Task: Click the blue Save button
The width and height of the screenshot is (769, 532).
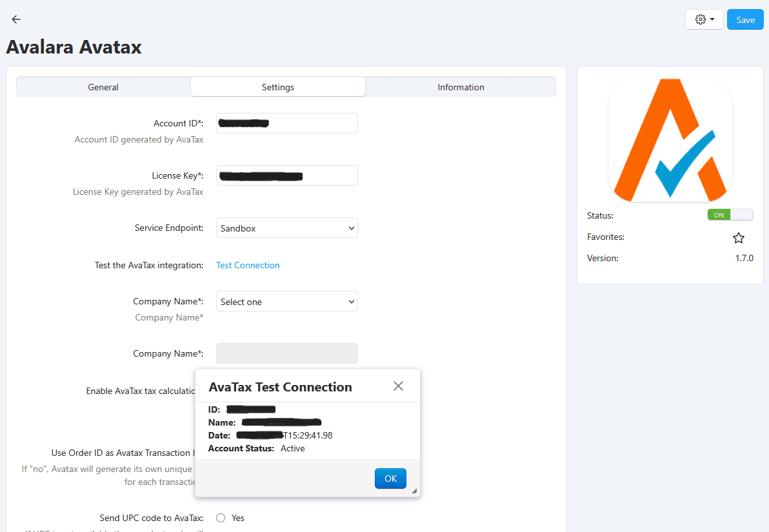Action: click(745, 19)
